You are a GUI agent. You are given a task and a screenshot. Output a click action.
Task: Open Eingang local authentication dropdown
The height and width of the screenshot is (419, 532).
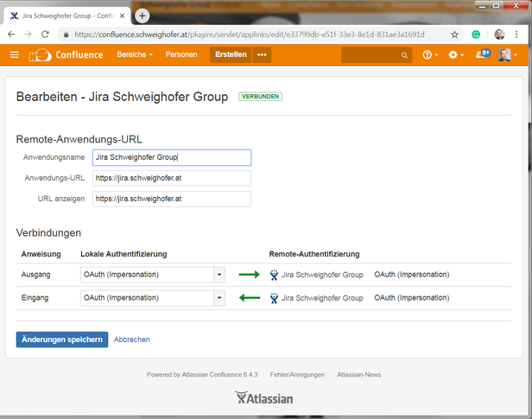click(153, 298)
